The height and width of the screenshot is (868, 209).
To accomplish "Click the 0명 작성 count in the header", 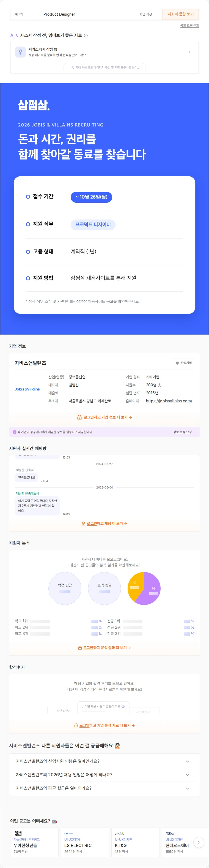I will tap(146, 14).
